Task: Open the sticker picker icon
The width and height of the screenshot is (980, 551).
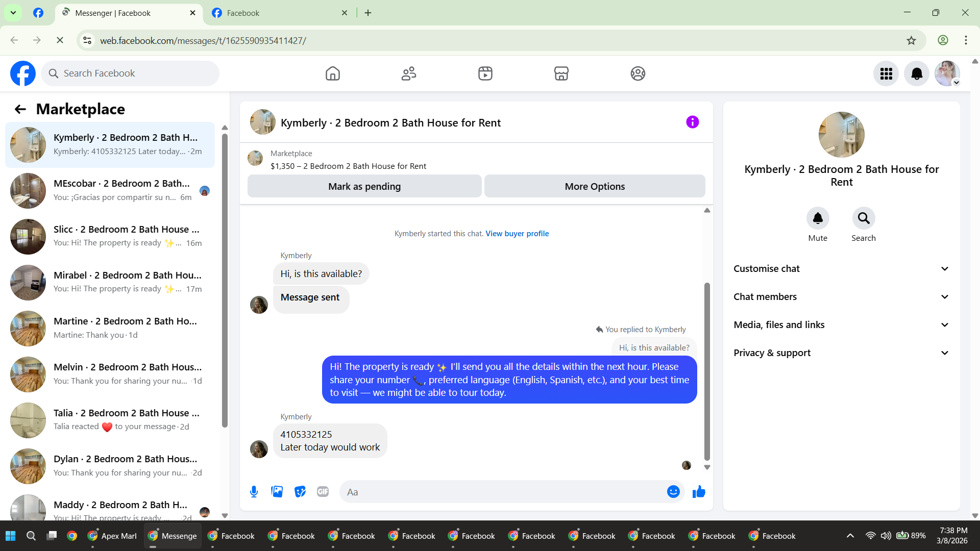Action: [300, 492]
